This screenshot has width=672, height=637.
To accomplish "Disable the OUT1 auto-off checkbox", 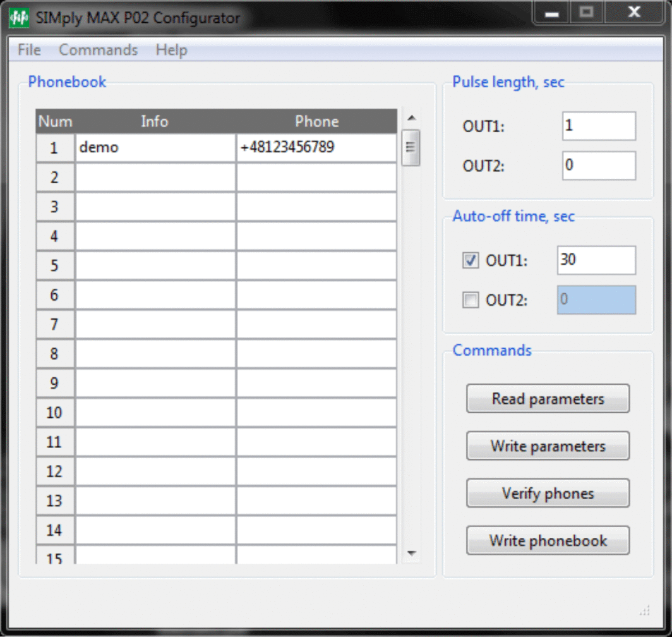I will pos(471,260).
